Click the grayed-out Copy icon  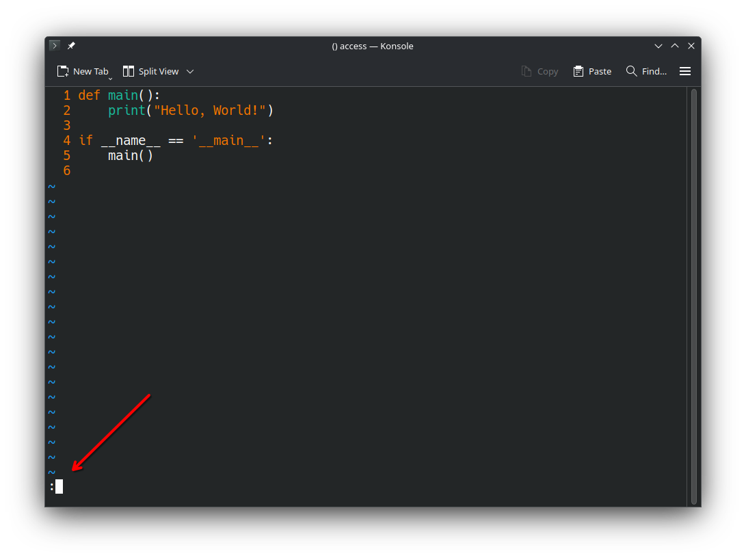pos(527,71)
